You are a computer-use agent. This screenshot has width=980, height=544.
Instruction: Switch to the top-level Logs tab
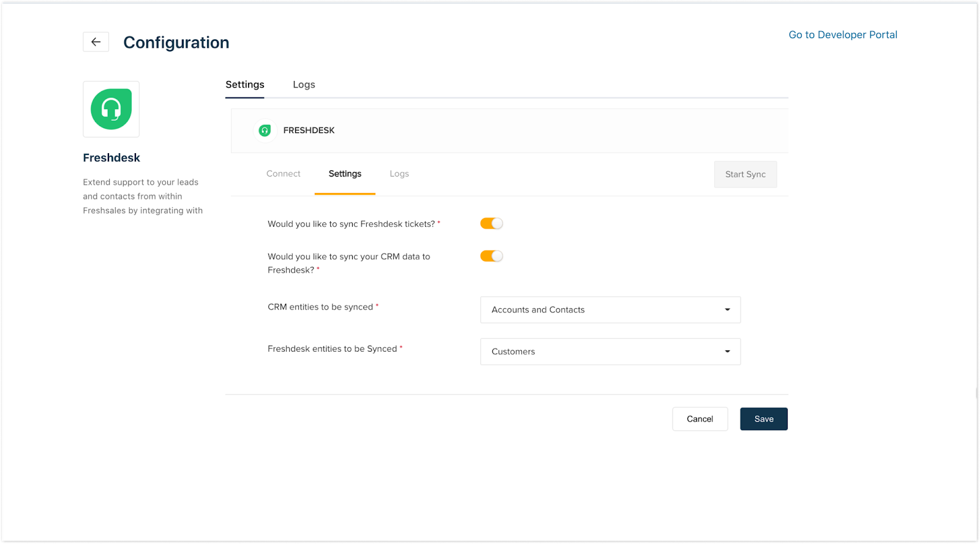click(304, 85)
